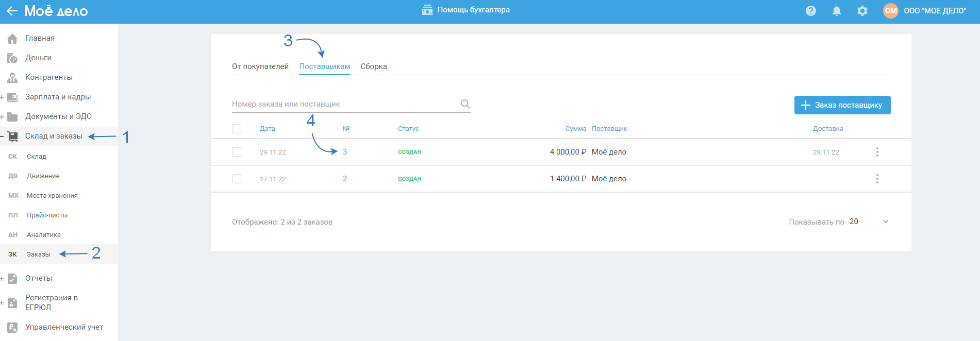This screenshot has width=980, height=341.
Task: Open the 'Показывать по' page size dropdown
Action: [x=870, y=222]
